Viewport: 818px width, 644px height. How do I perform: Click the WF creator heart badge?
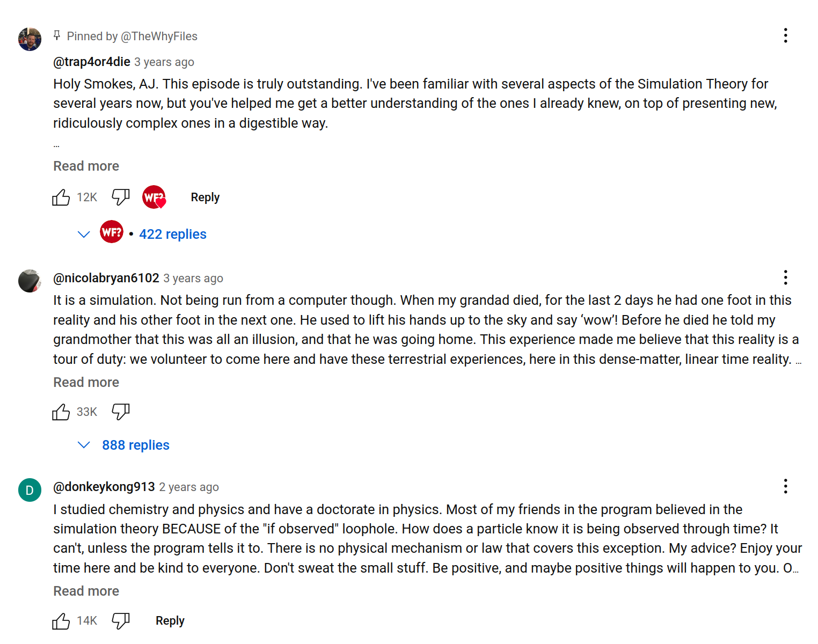click(x=154, y=197)
